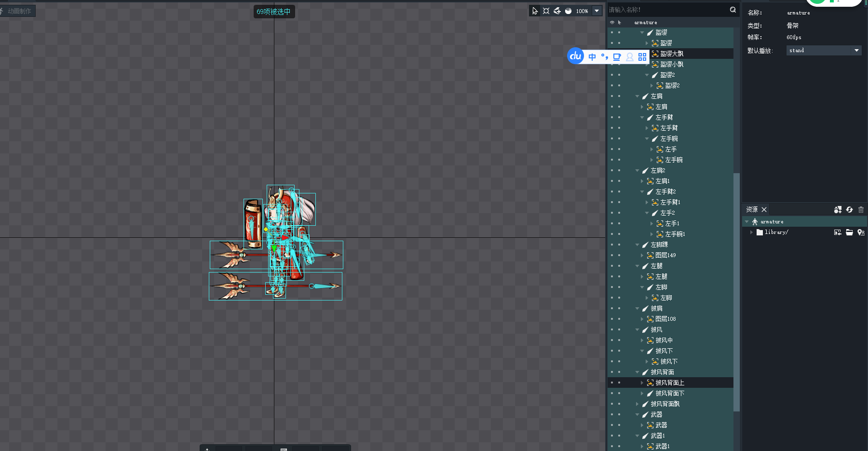Close the 资源 tab
The width and height of the screenshot is (868, 451).
pyautogui.click(x=764, y=209)
